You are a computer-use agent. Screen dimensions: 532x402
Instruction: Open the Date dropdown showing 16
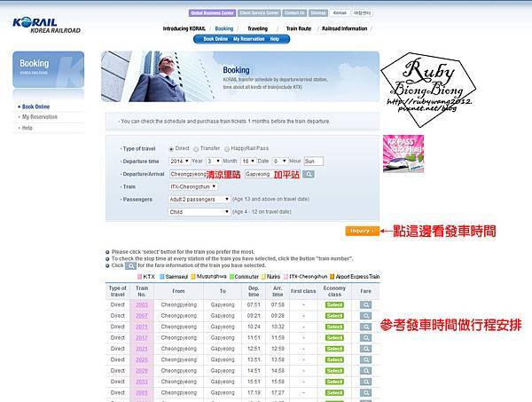click(248, 161)
